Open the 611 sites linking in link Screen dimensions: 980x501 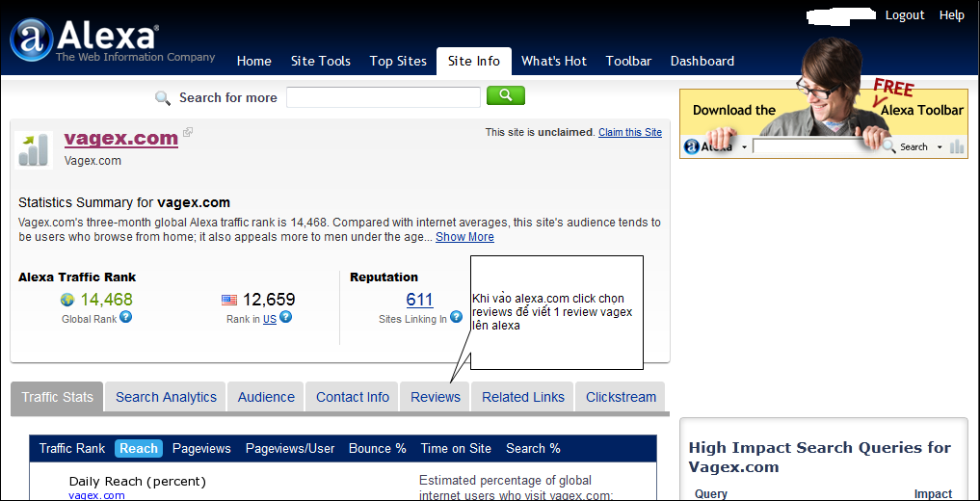click(x=419, y=300)
